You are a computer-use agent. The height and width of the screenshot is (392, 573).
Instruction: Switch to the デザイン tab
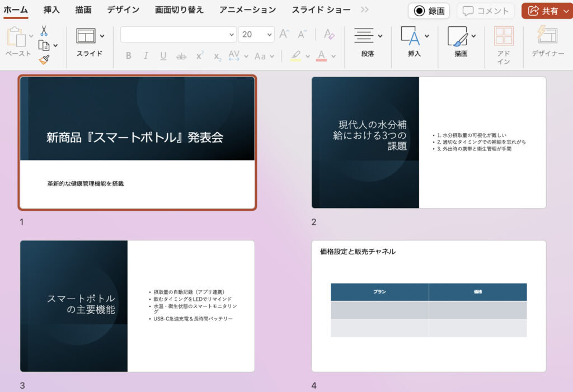tap(123, 10)
